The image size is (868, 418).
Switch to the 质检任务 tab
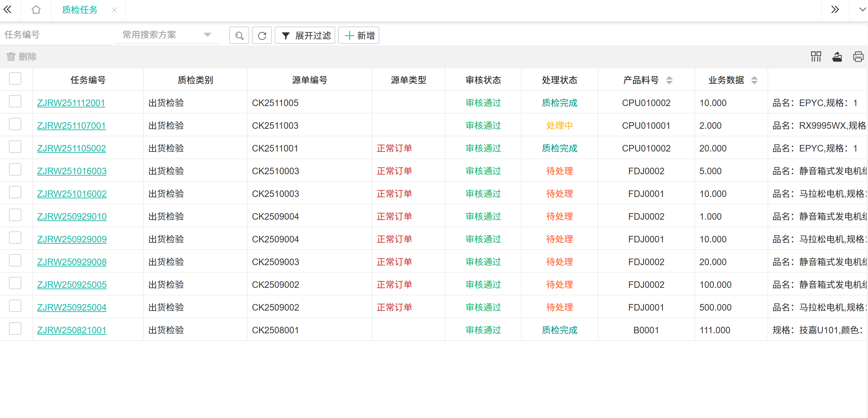click(x=80, y=10)
